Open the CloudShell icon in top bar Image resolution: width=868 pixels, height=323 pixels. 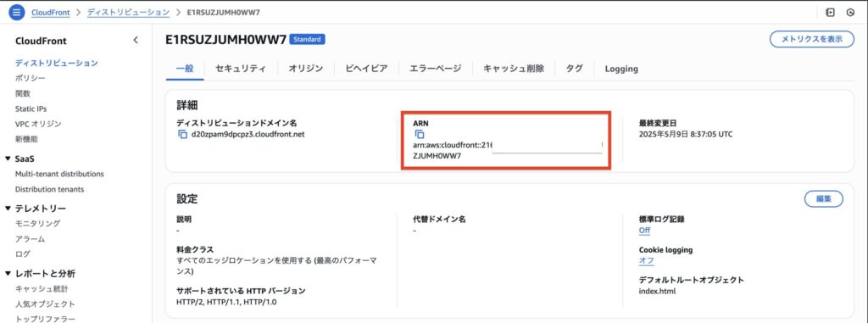click(830, 12)
